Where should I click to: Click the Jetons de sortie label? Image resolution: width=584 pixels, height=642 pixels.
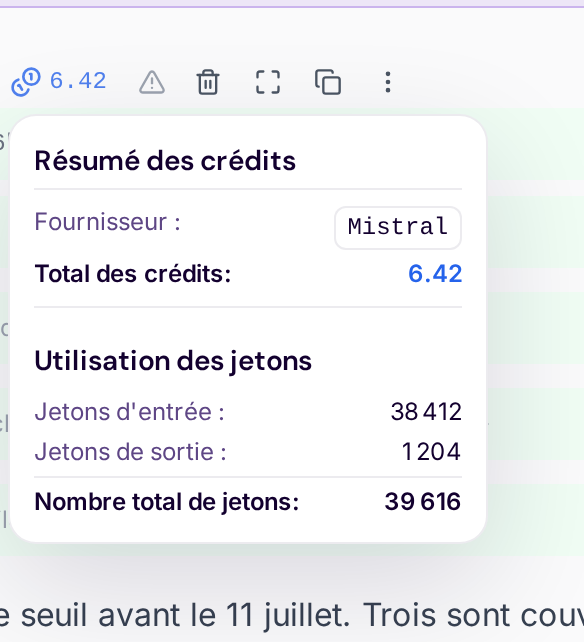click(x=130, y=452)
